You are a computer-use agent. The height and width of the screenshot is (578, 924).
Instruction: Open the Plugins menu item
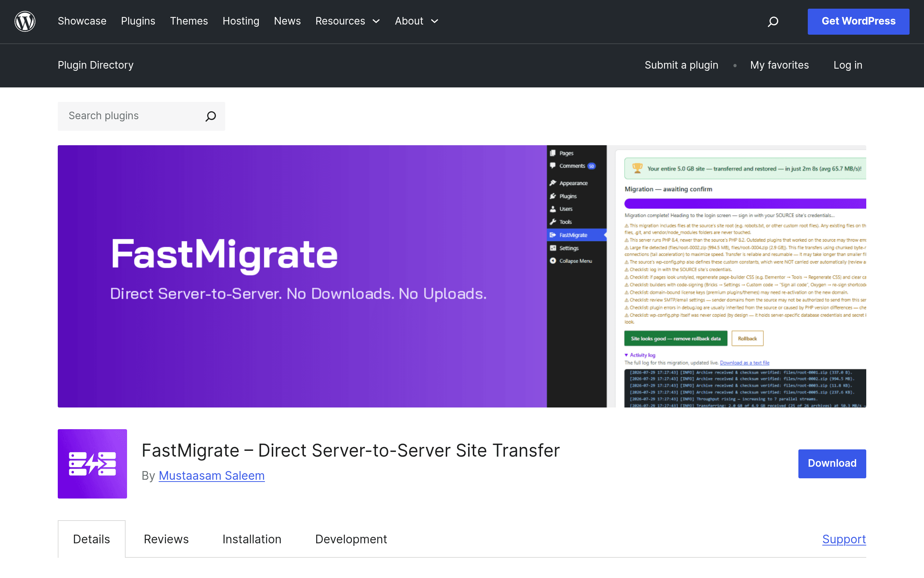coord(138,21)
